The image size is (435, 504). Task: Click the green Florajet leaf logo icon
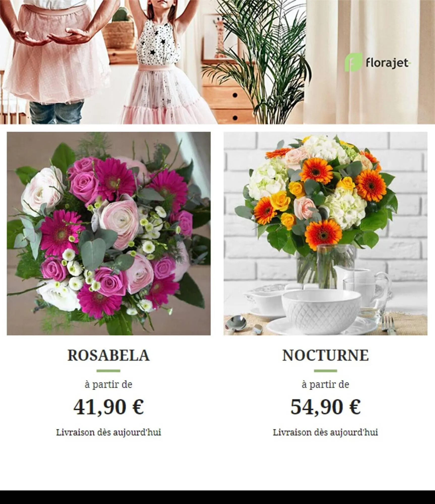pyautogui.click(x=353, y=62)
